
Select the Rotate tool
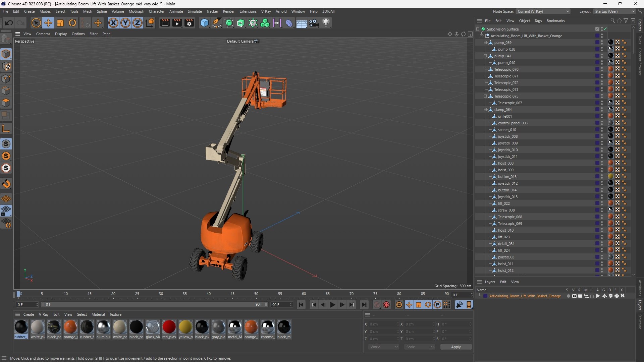(72, 23)
